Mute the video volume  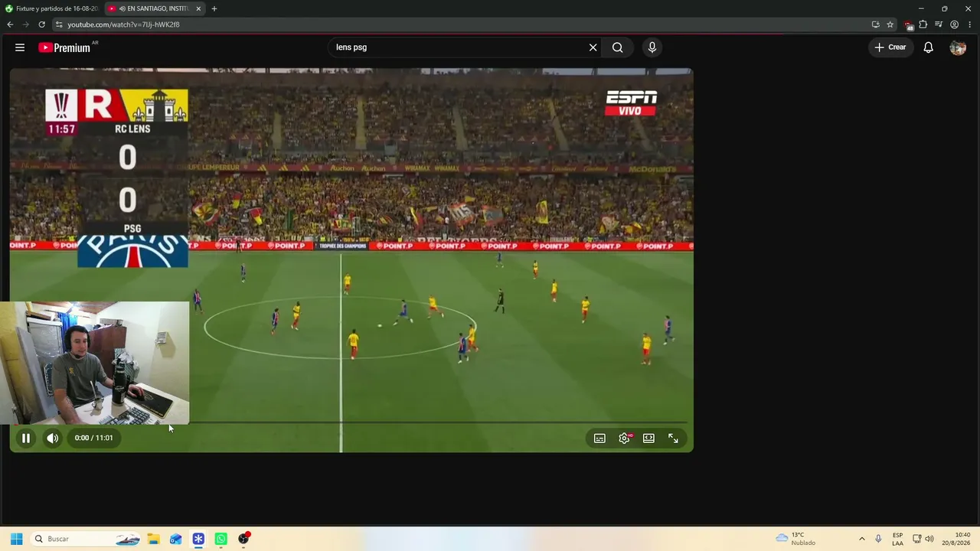[x=52, y=439]
